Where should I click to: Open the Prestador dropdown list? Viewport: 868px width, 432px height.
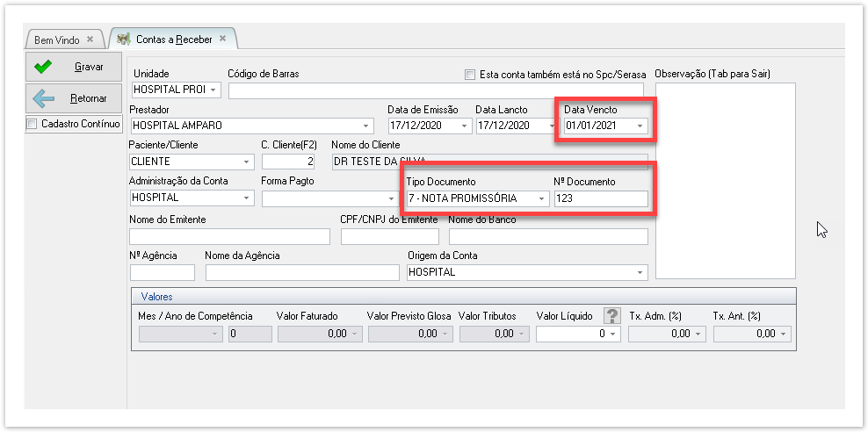[x=367, y=126]
